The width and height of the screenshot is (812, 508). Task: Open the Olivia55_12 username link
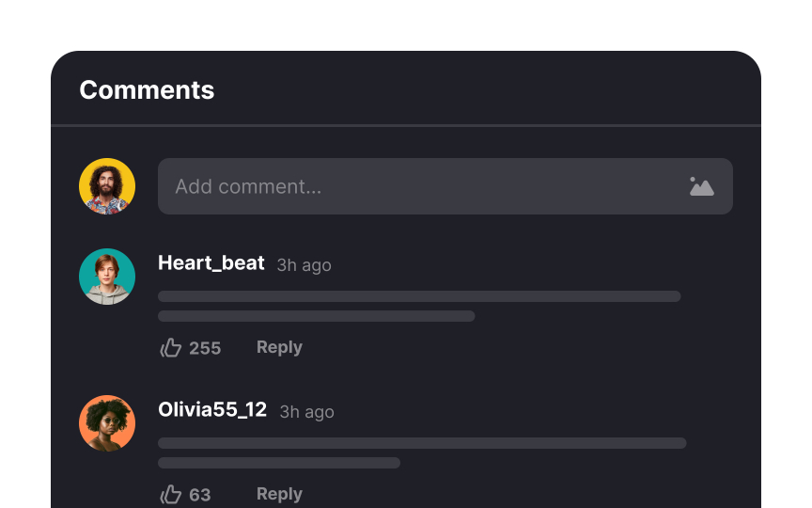pyautogui.click(x=212, y=409)
